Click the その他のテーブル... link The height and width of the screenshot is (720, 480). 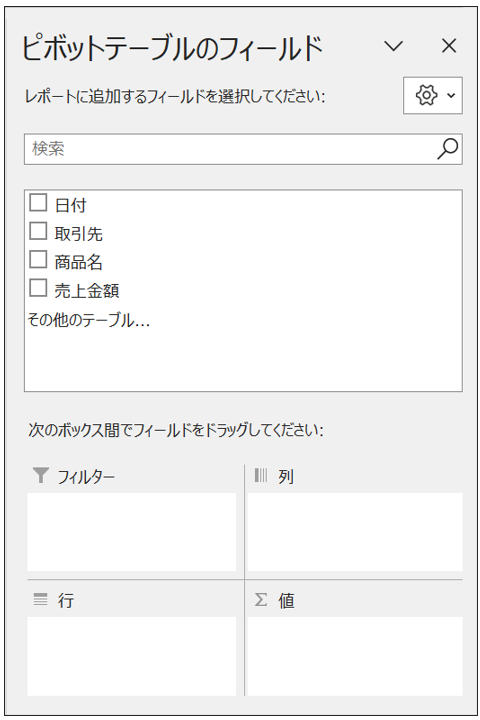pos(89,320)
